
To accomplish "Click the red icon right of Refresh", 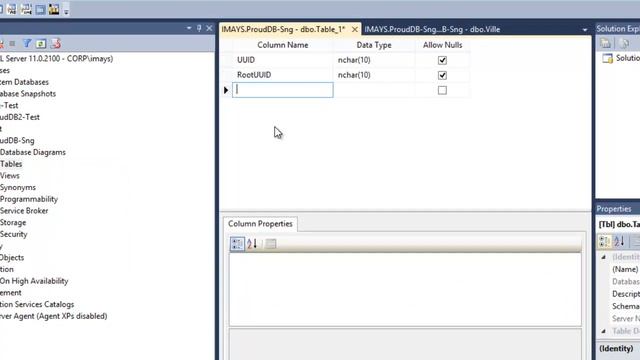I will tap(56, 43).
